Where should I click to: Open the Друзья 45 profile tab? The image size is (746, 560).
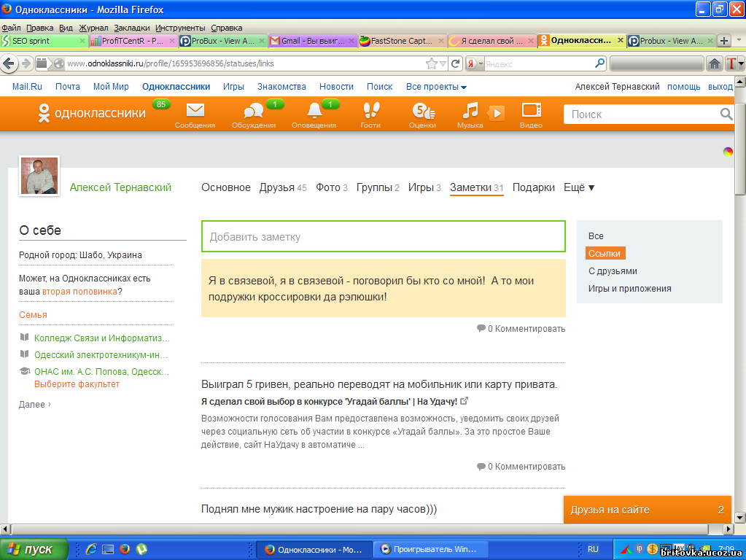coord(283,187)
